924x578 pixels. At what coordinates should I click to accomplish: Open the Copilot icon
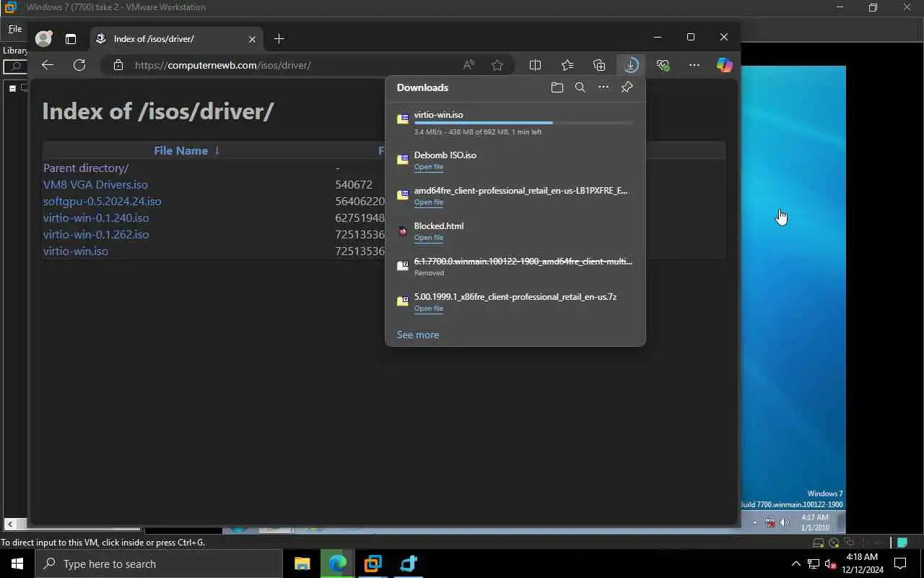click(725, 65)
